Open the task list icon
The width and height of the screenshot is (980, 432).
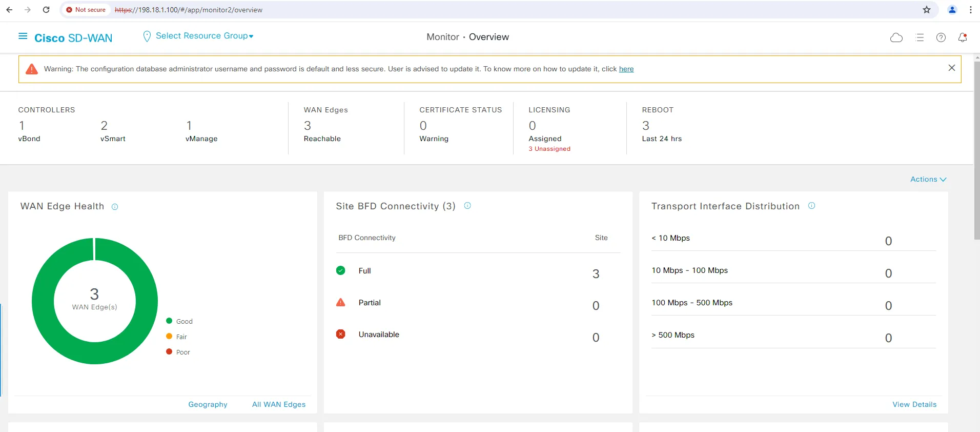(x=920, y=37)
